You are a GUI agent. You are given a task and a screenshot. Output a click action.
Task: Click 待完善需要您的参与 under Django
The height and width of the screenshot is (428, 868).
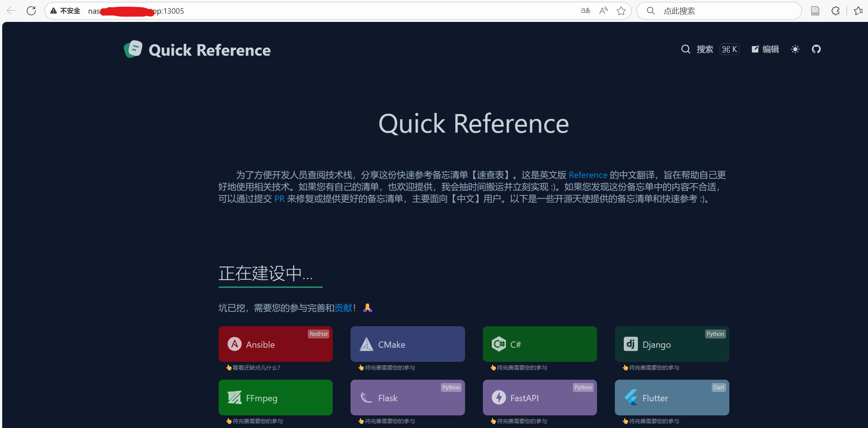[x=654, y=367]
